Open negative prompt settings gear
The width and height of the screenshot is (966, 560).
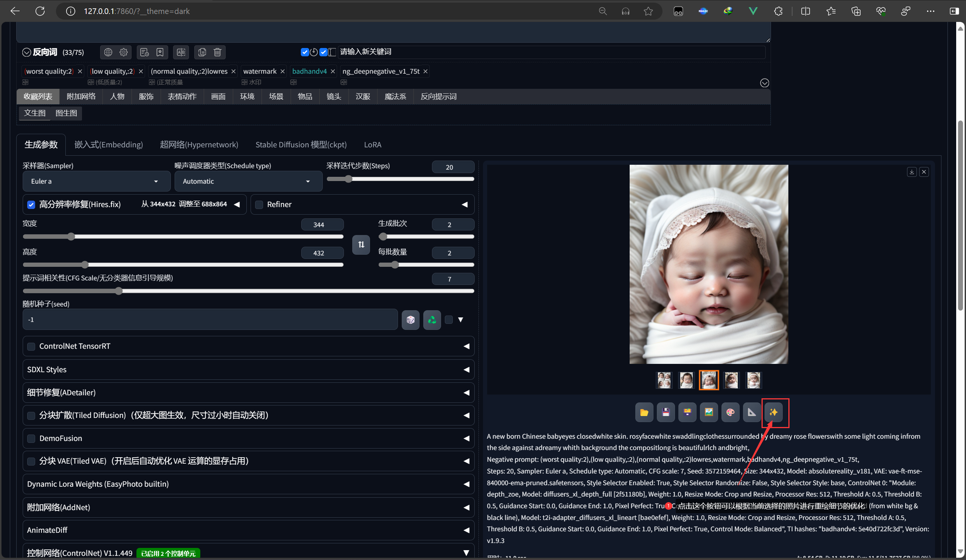[x=124, y=52]
